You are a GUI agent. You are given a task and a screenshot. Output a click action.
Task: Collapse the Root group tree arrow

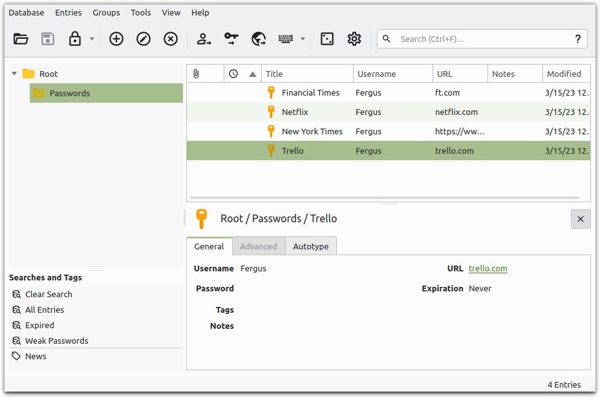[x=14, y=73]
